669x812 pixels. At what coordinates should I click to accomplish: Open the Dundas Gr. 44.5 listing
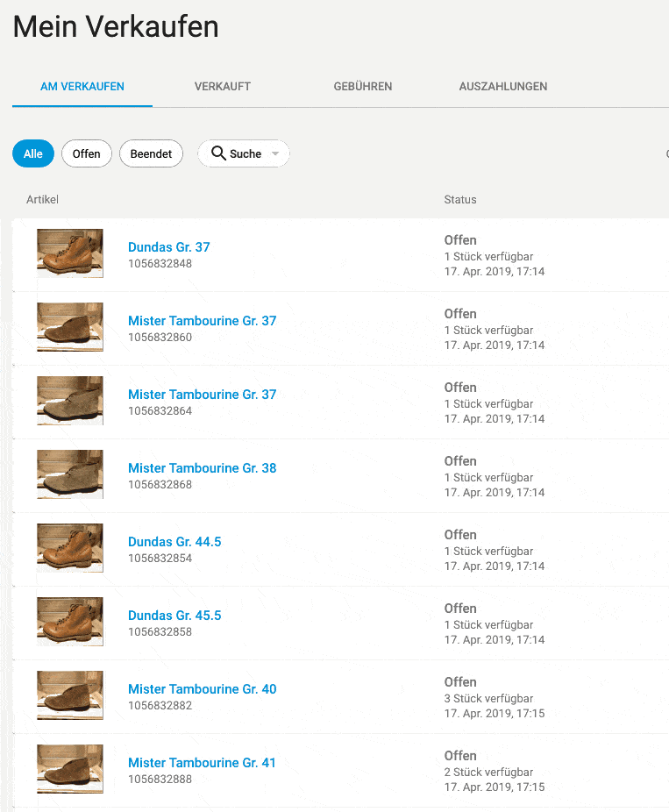(174, 542)
